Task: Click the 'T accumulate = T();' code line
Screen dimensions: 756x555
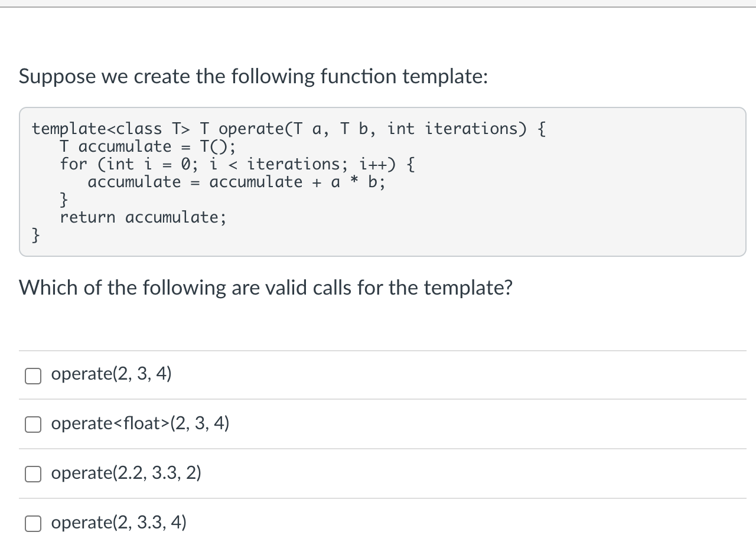Action: [148, 146]
